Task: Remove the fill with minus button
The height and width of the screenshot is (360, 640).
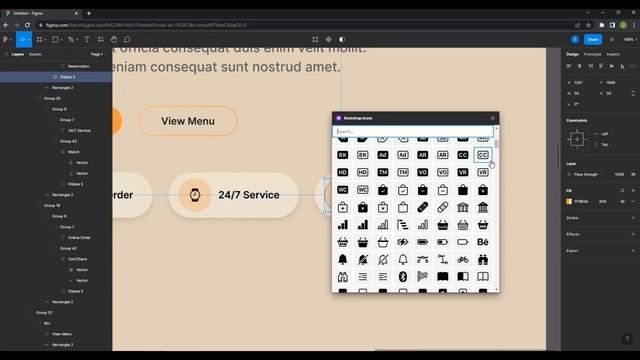Action: point(633,202)
